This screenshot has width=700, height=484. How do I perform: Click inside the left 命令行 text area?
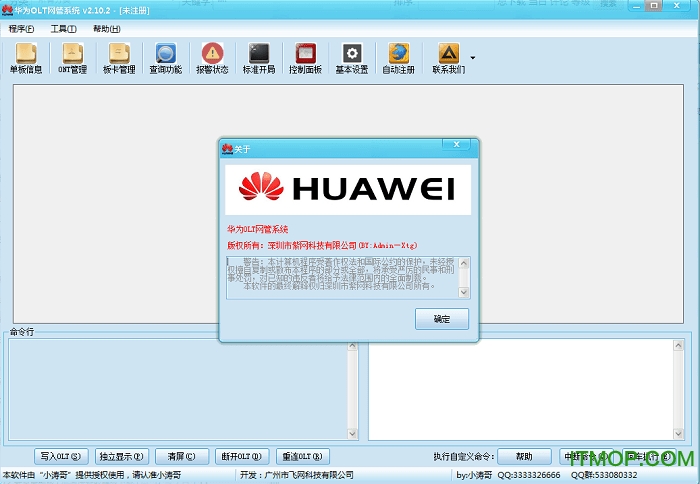[178, 389]
